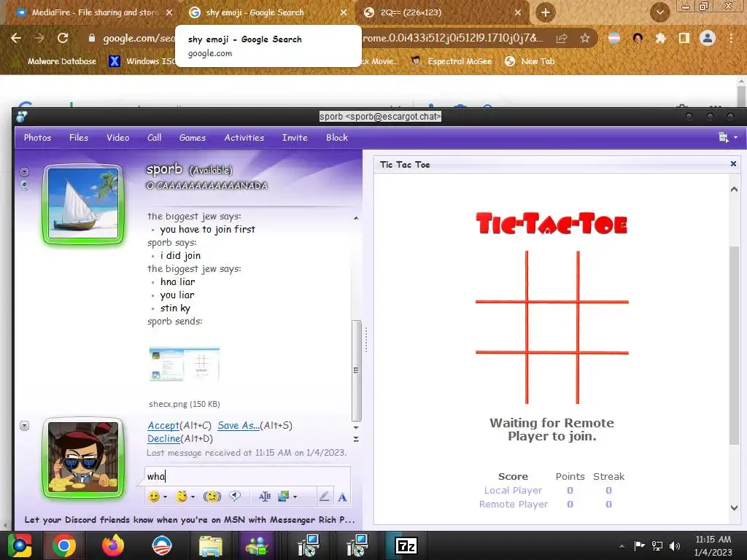Expand the emoticon picker dropdown arrow
The height and width of the screenshot is (560, 747).
(x=165, y=497)
